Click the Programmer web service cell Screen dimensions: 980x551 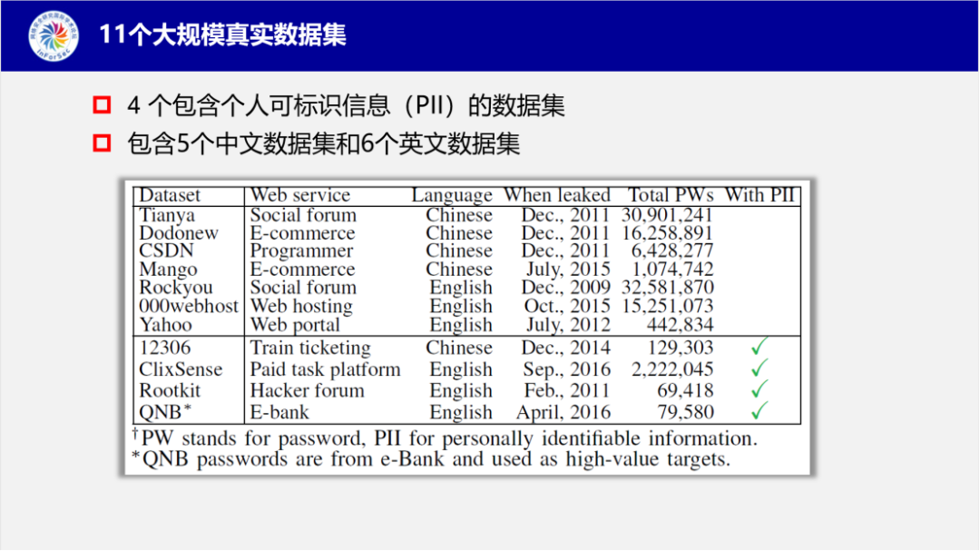click(x=302, y=251)
